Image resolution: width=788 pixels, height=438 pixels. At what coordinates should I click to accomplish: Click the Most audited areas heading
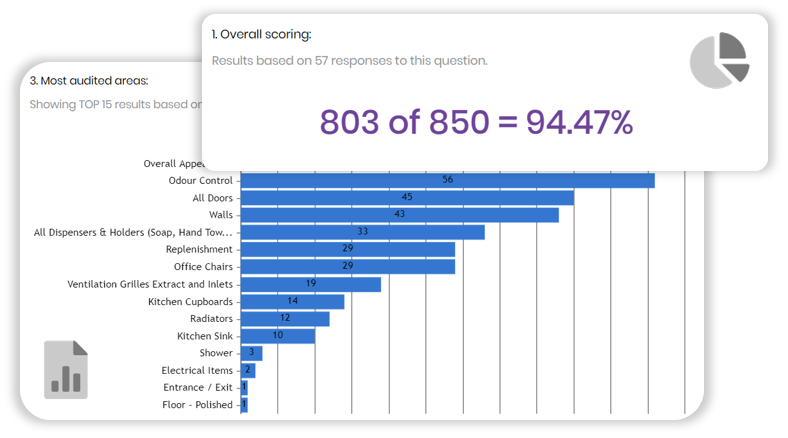click(89, 80)
